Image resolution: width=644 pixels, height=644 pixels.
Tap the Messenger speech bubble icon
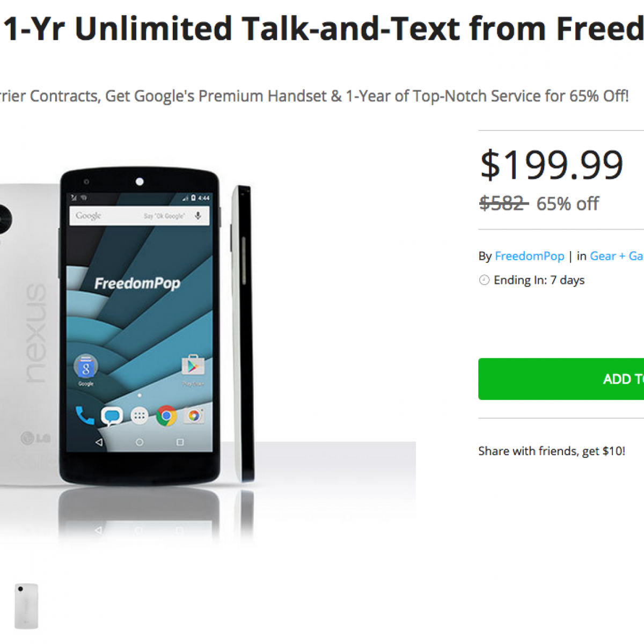112,416
